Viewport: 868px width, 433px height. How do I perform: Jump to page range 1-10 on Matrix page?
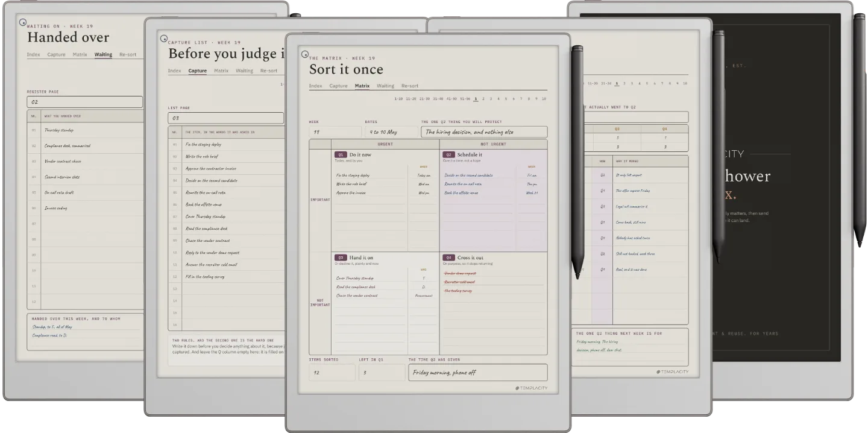[398, 99]
